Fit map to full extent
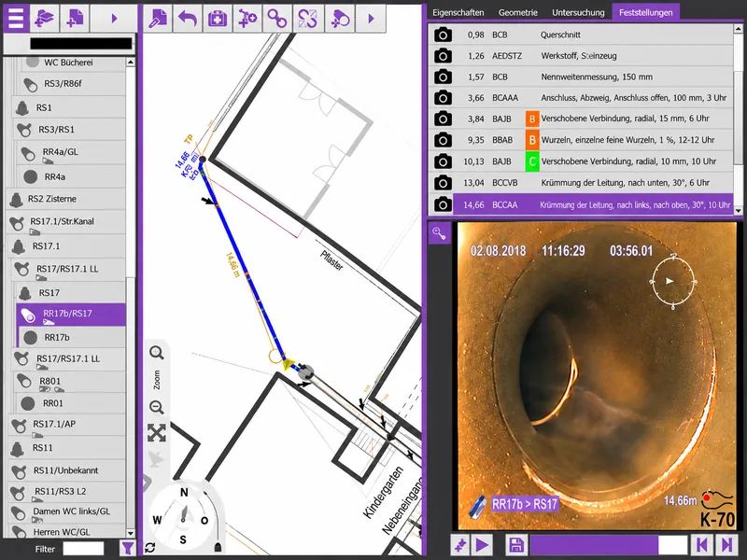Image resolution: width=747 pixels, height=560 pixels. (x=156, y=433)
